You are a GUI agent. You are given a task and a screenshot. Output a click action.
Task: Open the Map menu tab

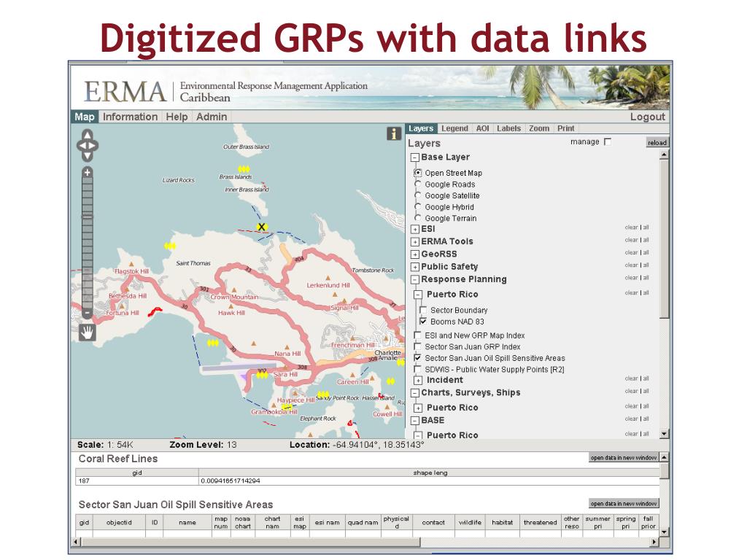[85, 117]
